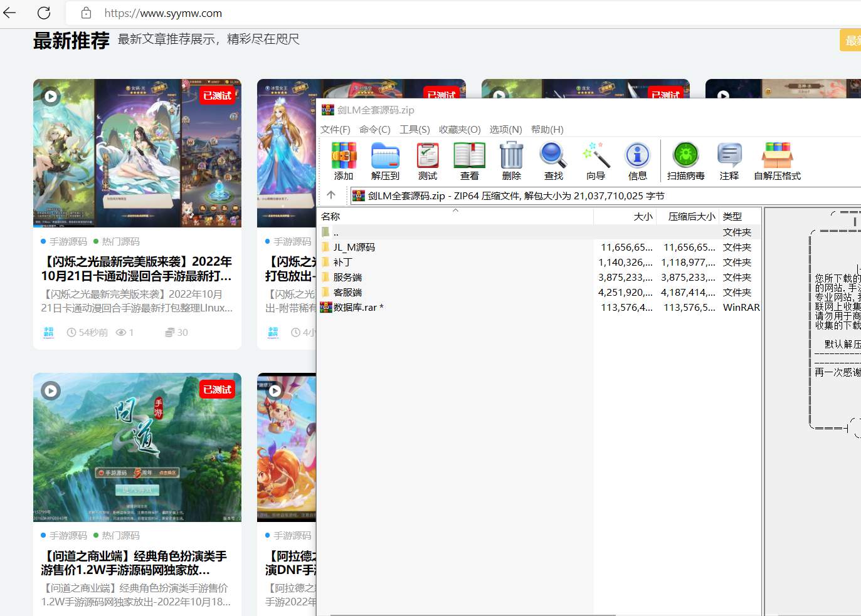Select the 数据库.rar file name

pyautogui.click(x=358, y=308)
